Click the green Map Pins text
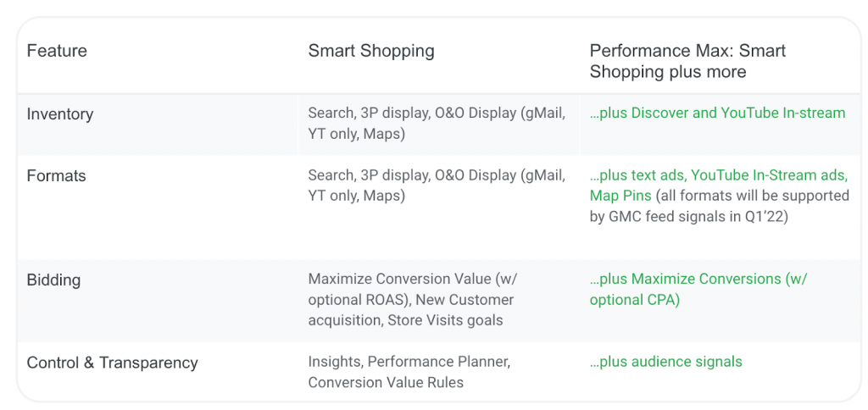Image resolution: width=868 pixels, height=410 pixels. 620,196
